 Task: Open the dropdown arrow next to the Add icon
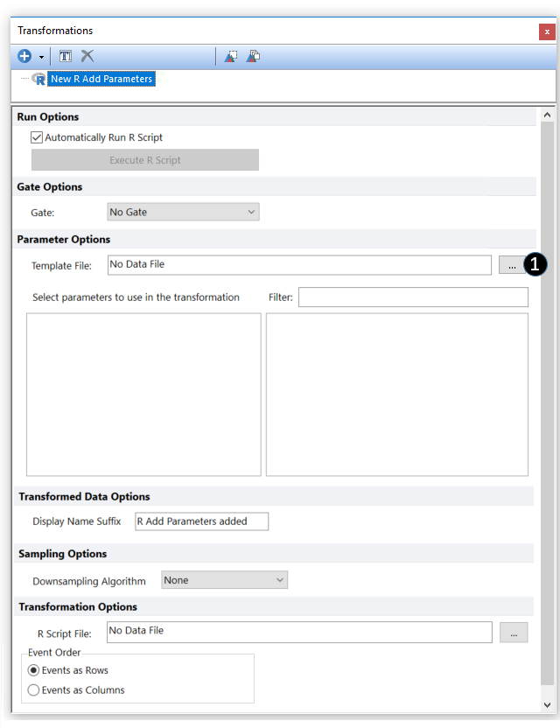(x=41, y=57)
